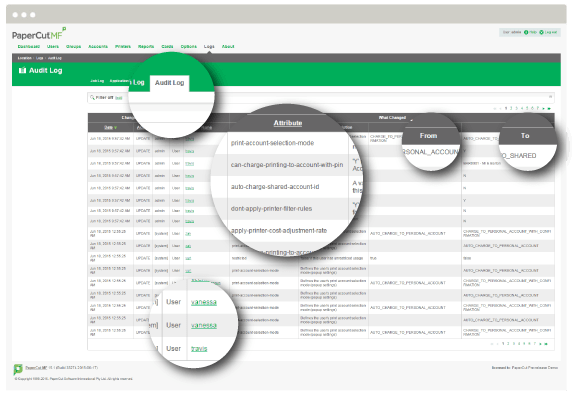Click next-page arrow below the table

[x=540, y=344]
